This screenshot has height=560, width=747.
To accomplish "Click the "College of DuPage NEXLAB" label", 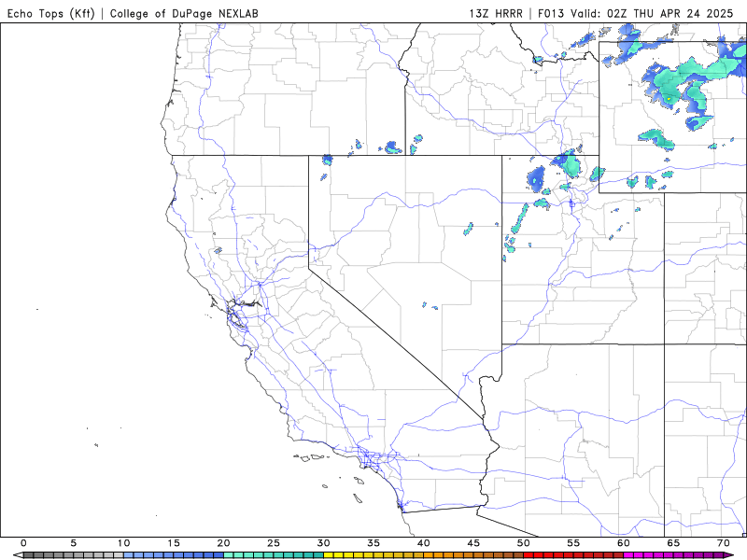I will (184, 13).
